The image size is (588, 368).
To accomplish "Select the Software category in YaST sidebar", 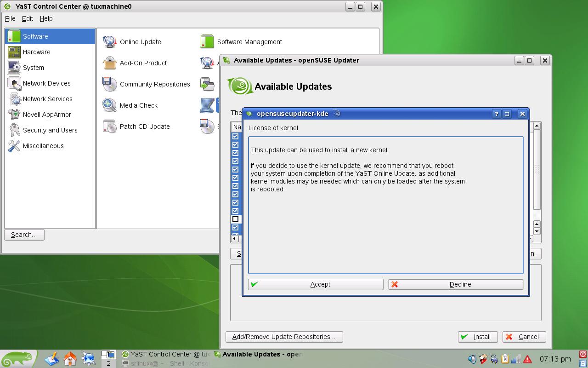I will coord(50,36).
